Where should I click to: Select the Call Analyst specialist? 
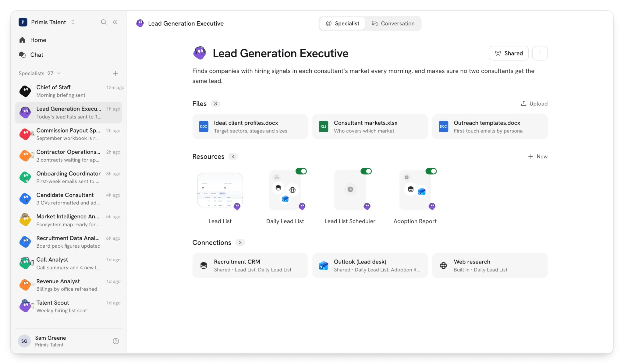[69, 263]
